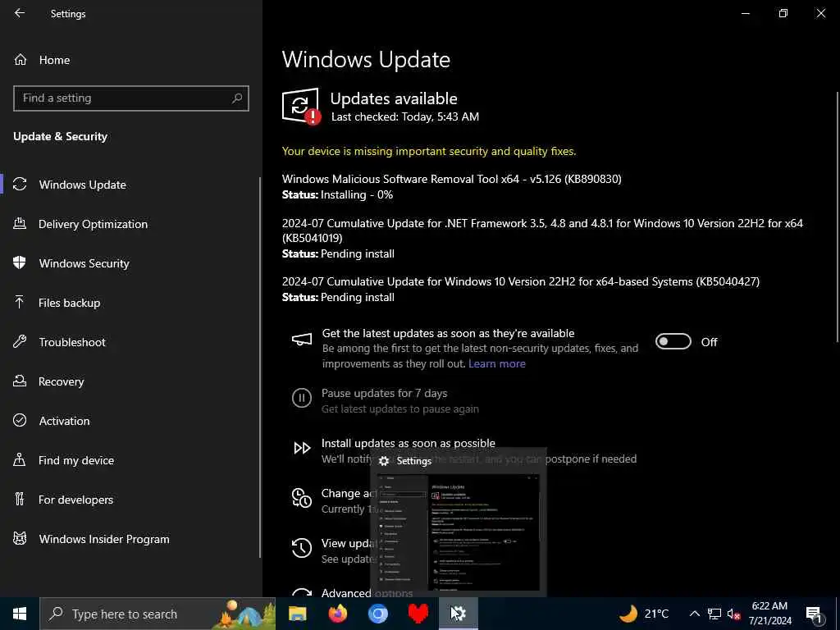840x630 pixels.
Task: Click the Updates available status icon with alert
Action: (302, 107)
